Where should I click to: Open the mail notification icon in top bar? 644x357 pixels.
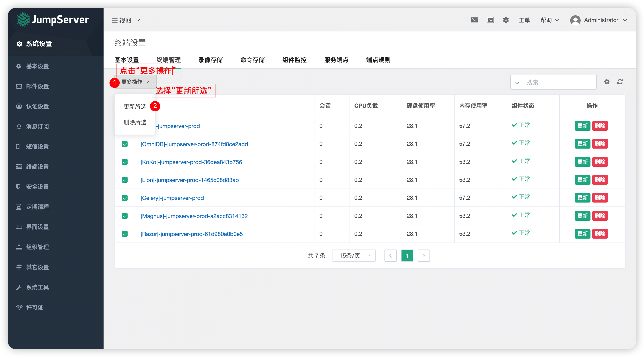[x=474, y=20]
